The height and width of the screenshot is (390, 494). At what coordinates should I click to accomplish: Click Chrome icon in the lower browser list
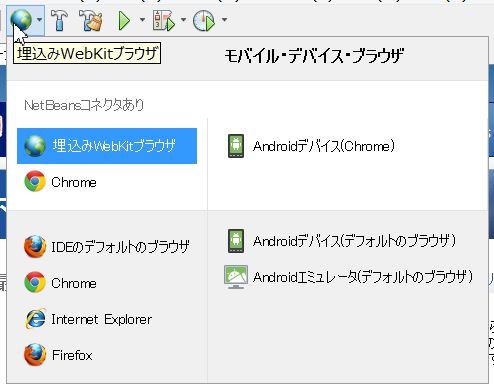(x=35, y=282)
